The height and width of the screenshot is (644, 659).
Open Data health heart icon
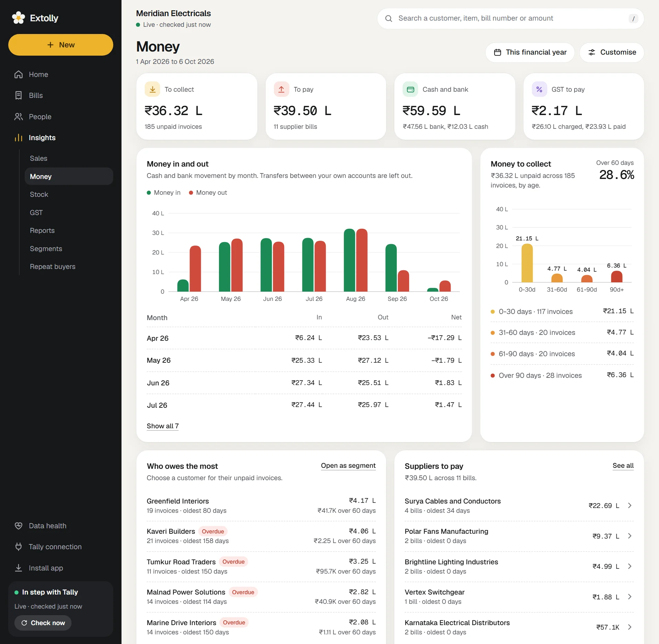click(x=19, y=526)
